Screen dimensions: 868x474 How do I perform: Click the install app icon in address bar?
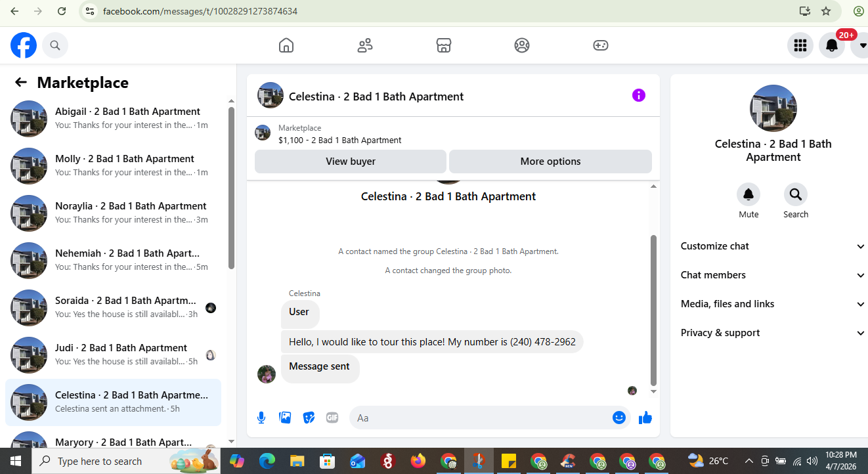coord(804,11)
